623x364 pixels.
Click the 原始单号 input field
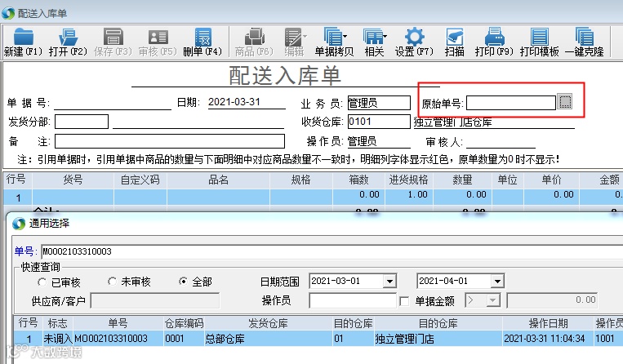tap(511, 103)
